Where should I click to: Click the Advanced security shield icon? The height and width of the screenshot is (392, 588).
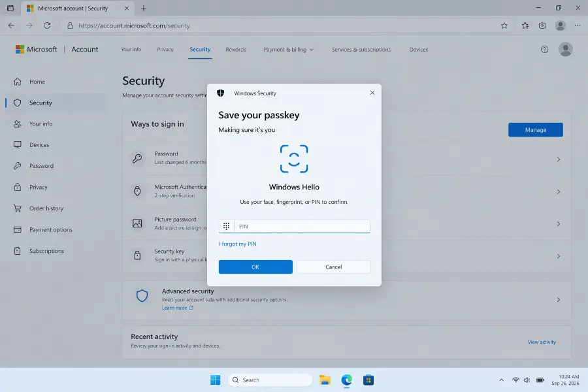(142, 295)
